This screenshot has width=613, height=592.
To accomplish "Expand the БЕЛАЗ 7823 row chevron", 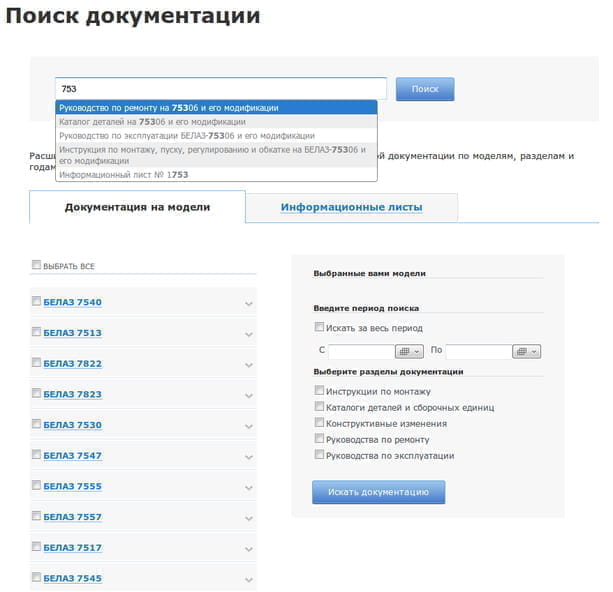I will pyautogui.click(x=249, y=396).
